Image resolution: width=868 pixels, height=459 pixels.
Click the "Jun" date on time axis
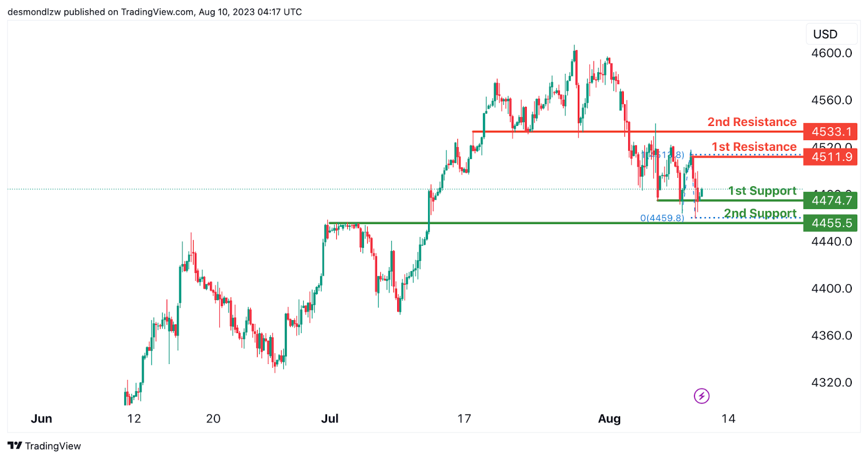[x=41, y=419]
